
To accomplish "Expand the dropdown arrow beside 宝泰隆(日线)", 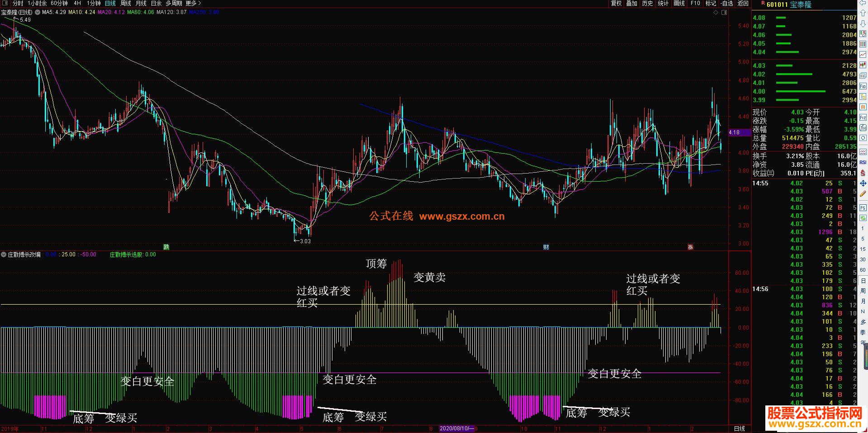I will 37,13.
